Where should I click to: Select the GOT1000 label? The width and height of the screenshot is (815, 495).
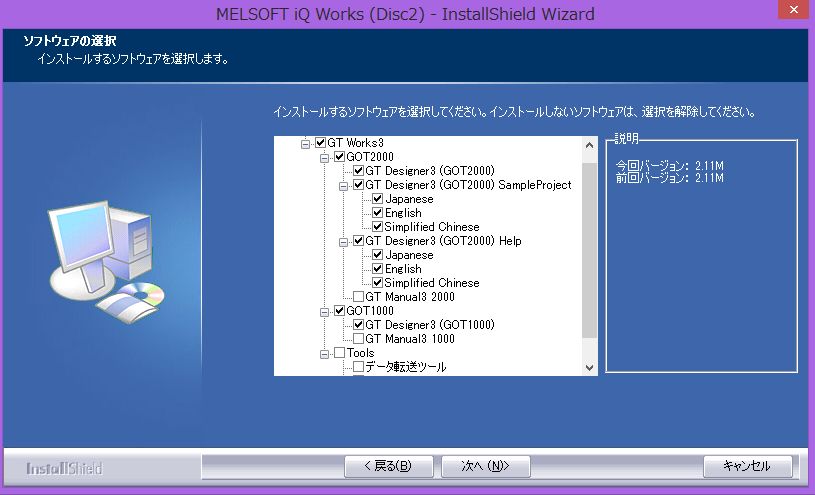click(x=370, y=311)
